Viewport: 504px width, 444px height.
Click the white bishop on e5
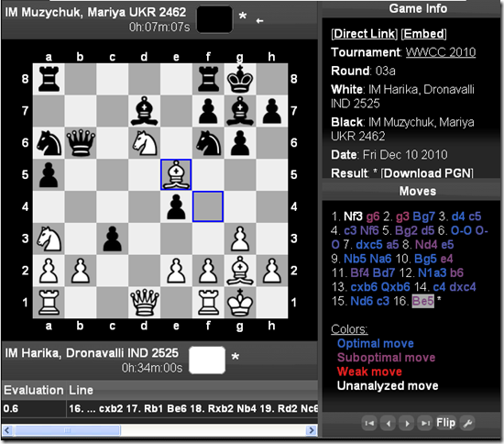(x=176, y=174)
